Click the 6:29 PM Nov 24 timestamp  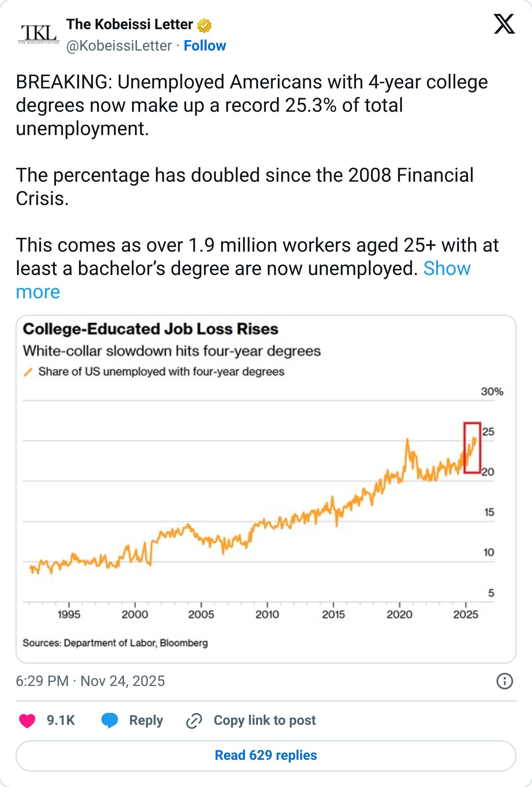point(90,681)
